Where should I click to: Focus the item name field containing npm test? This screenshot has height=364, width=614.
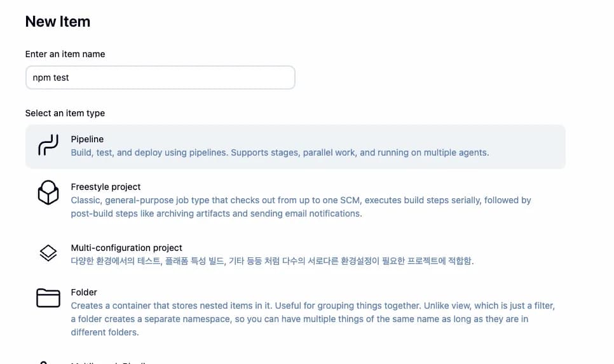pos(160,78)
